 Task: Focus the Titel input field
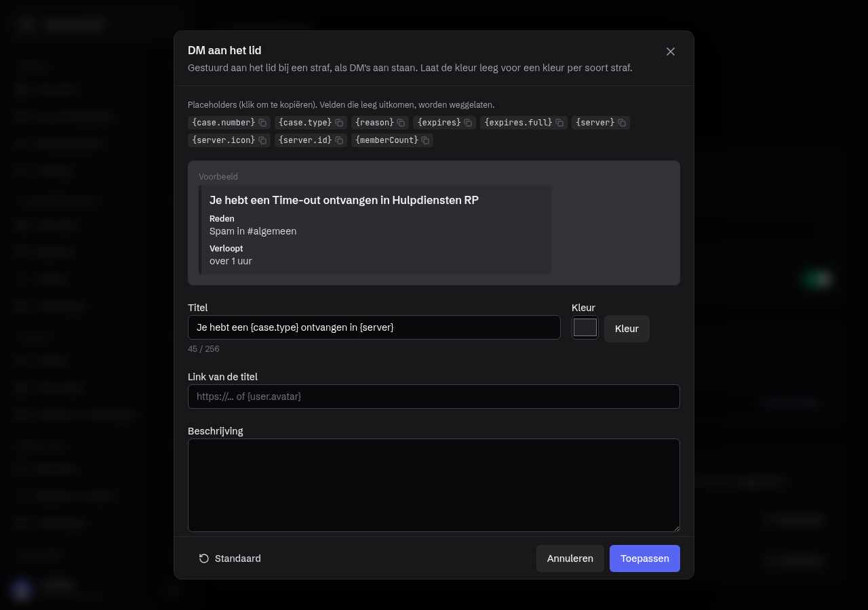point(374,327)
